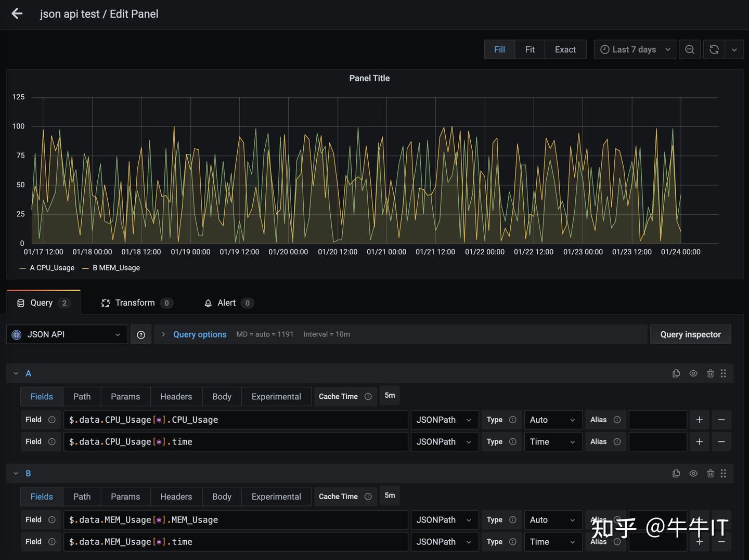Click the drag handle of query A

point(723,373)
